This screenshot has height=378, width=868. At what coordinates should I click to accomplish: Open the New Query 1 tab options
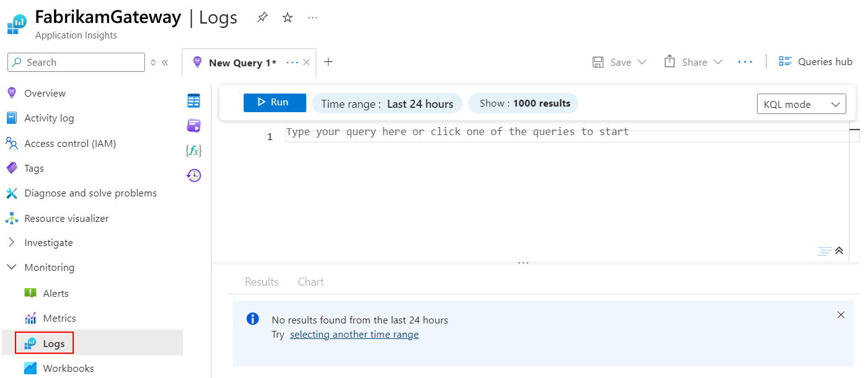[x=291, y=62]
